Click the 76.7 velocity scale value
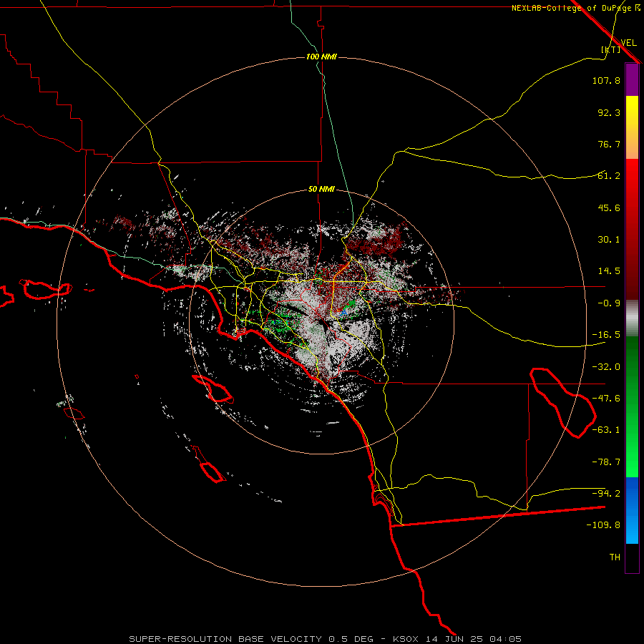 (x=609, y=144)
